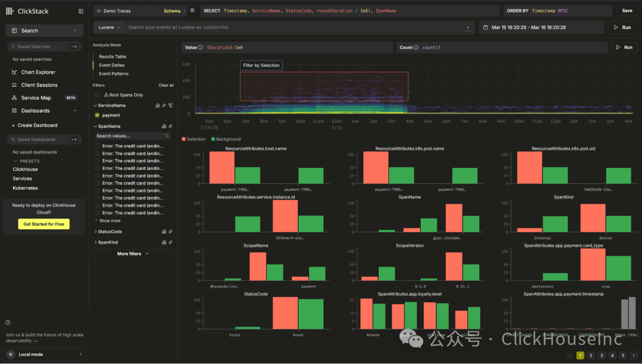
Task: Expand the SpanKind filter group
Action: (95, 242)
